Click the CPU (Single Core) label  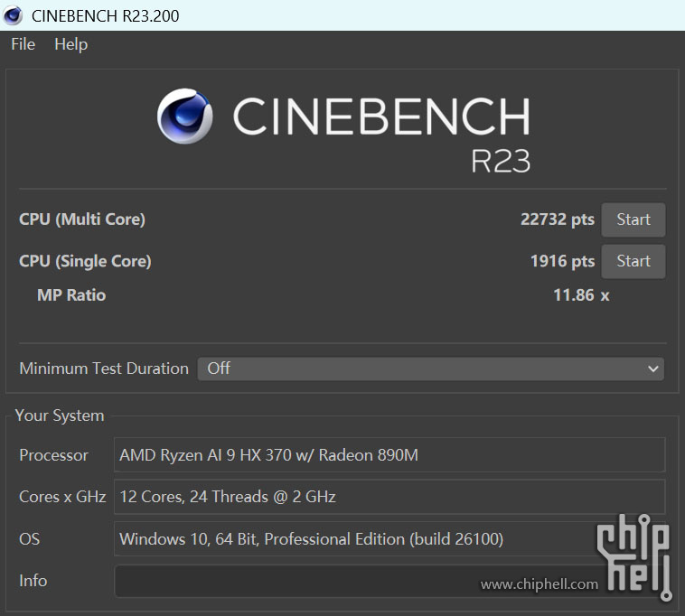coord(85,261)
